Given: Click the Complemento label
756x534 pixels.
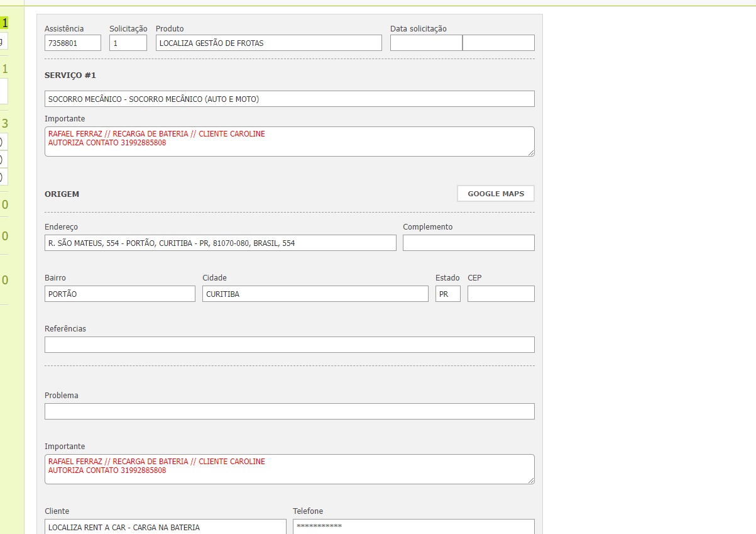Looking at the screenshot, I should pyautogui.click(x=428, y=226).
